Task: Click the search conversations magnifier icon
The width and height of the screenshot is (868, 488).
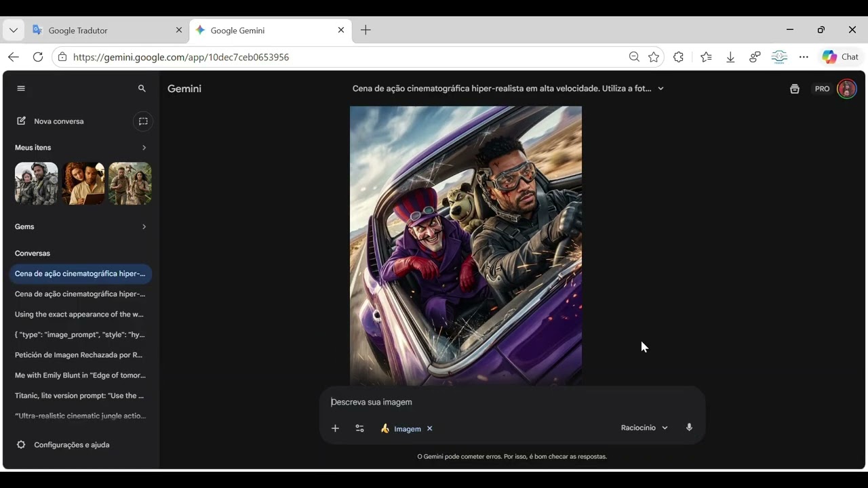Action: pyautogui.click(x=142, y=89)
